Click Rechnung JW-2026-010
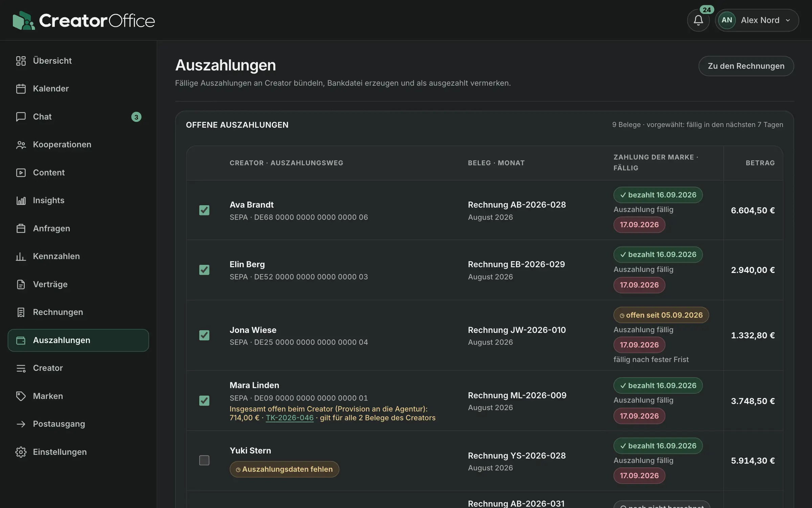 [517, 330]
